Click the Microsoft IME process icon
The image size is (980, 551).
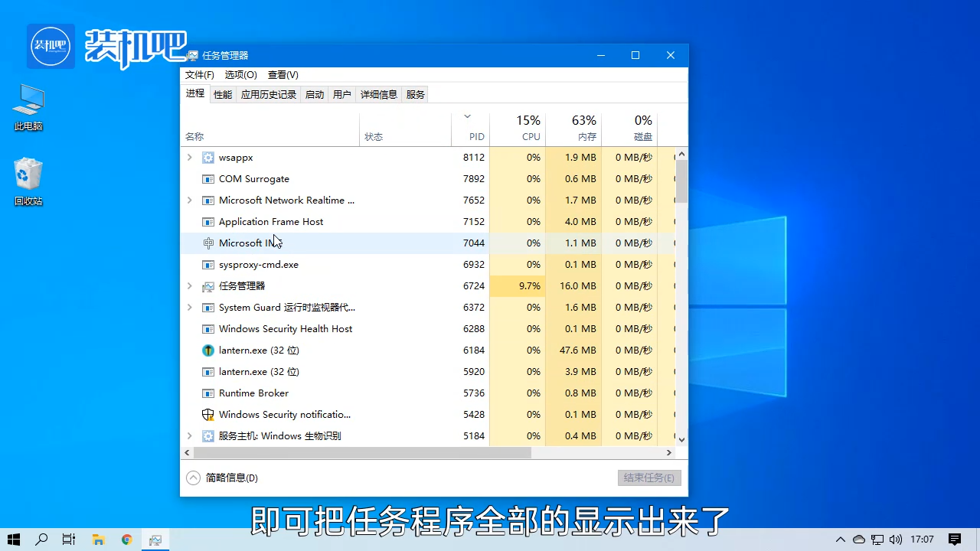pyautogui.click(x=208, y=243)
